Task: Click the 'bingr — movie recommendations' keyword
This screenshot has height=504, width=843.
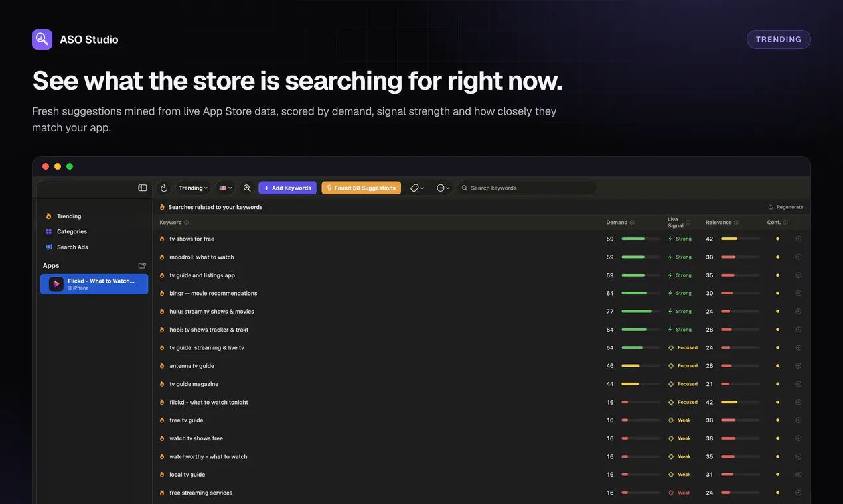Action: coord(213,293)
